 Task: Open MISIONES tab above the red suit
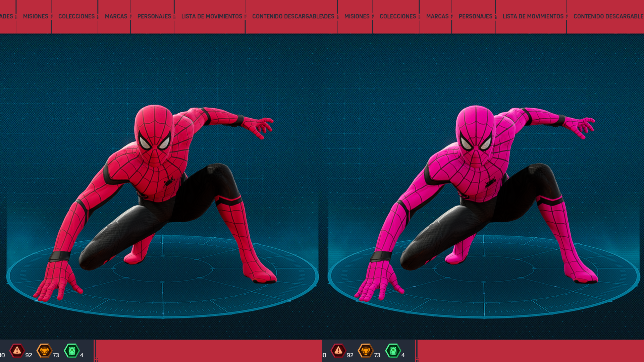36,16
